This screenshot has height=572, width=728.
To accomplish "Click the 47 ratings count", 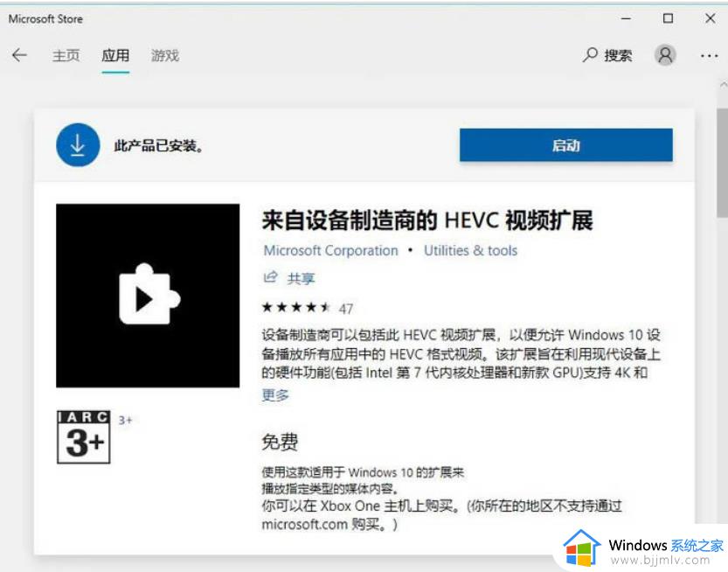I will [x=346, y=309].
